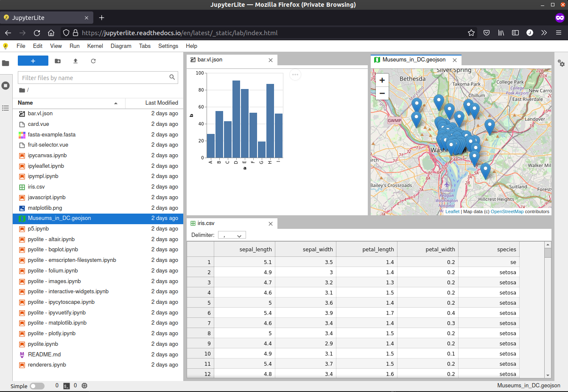Click the Filter files by name field

point(94,78)
